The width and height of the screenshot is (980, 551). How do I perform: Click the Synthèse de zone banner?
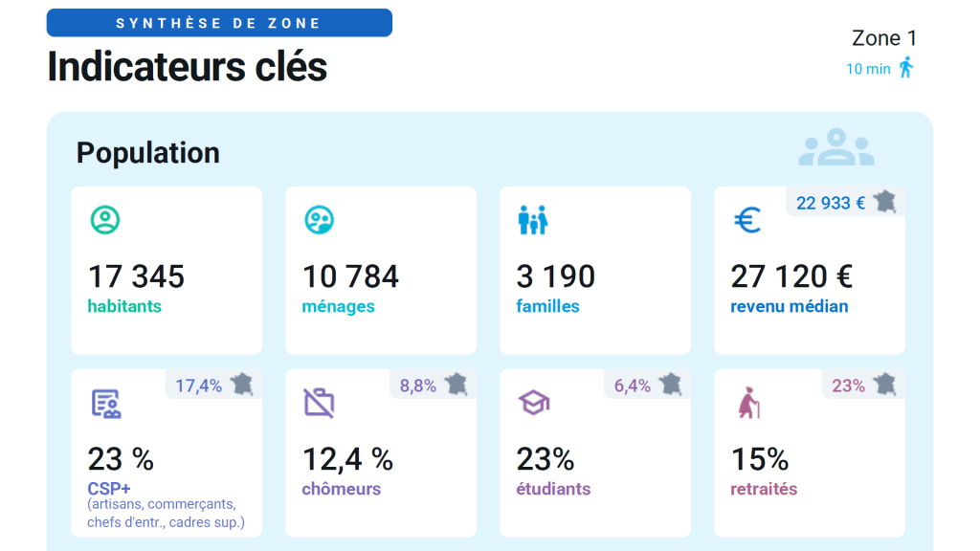219,23
